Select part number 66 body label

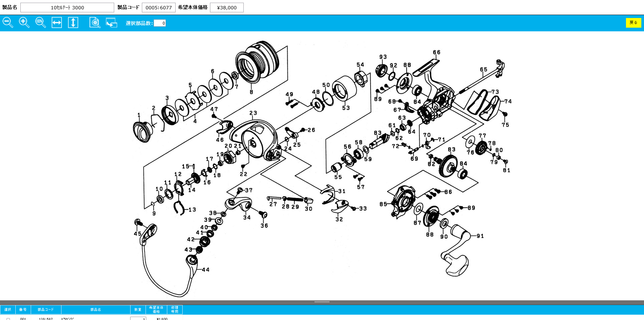(437, 52)
